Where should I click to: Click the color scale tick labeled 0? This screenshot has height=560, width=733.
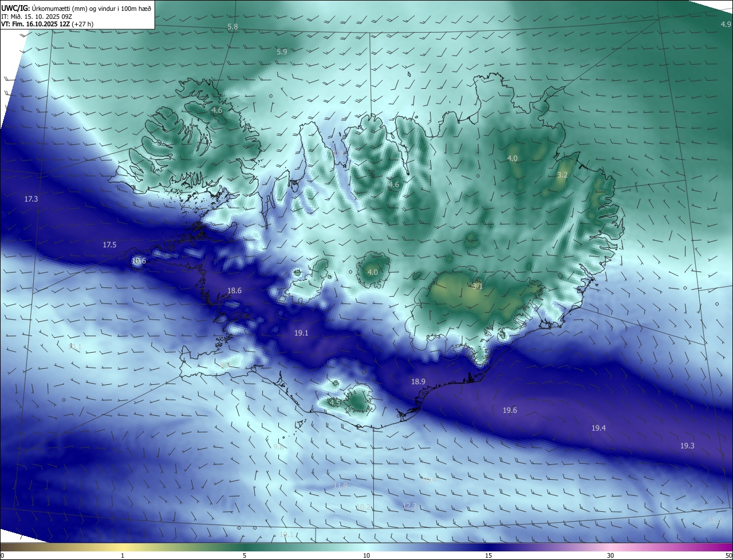2,555
